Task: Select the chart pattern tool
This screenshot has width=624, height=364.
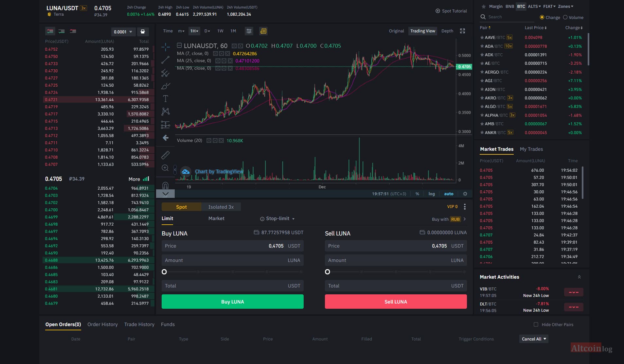Action: [x=166, y=112]
